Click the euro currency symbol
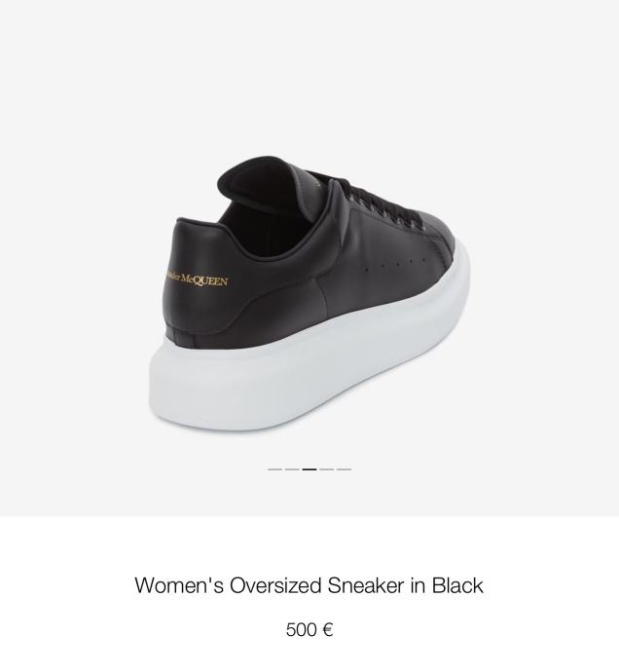 [328, 629]
